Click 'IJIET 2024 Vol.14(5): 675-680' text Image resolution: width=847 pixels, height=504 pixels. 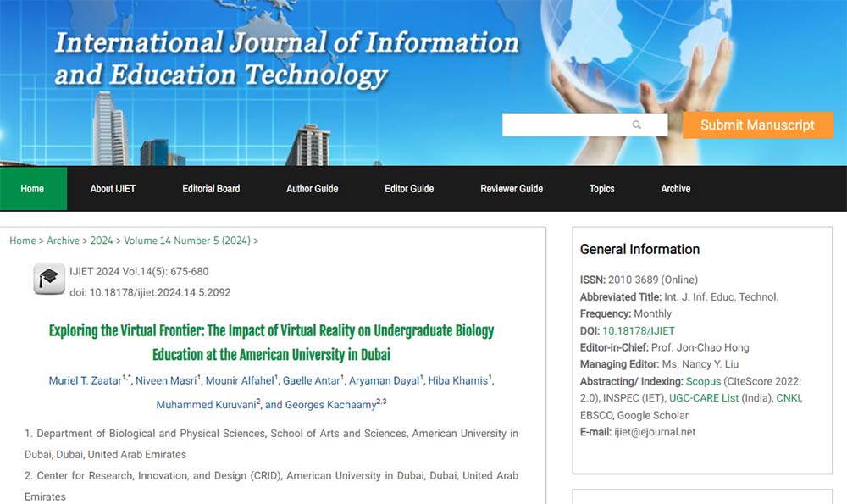coord(139,271)
